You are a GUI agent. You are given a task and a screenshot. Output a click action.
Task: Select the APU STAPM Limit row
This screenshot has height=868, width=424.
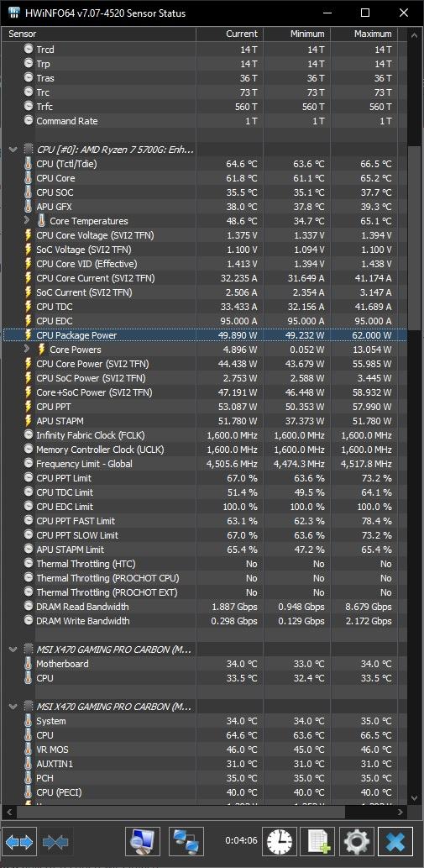tap(205, 550)
